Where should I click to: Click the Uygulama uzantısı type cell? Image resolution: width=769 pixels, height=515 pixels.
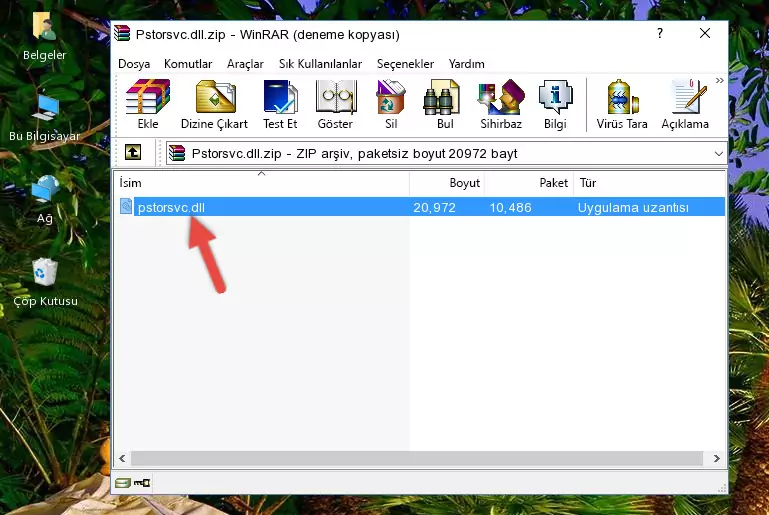633,207
